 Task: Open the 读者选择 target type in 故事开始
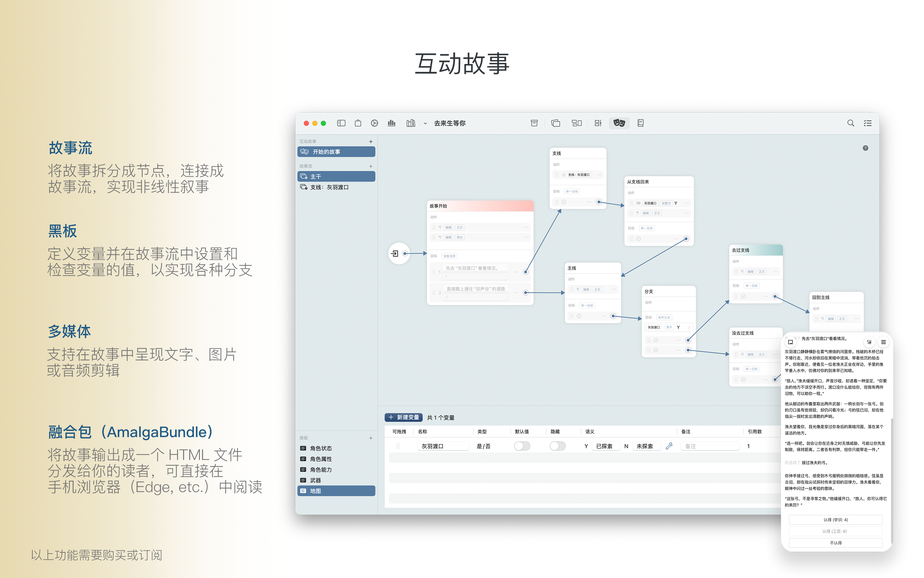(449, 256)
